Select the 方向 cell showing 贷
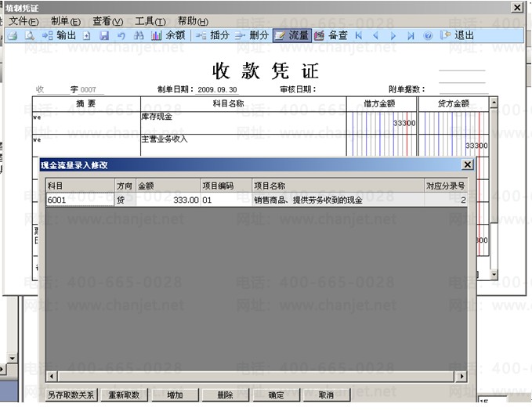This screenshot has width=532, height=411. 125,200
